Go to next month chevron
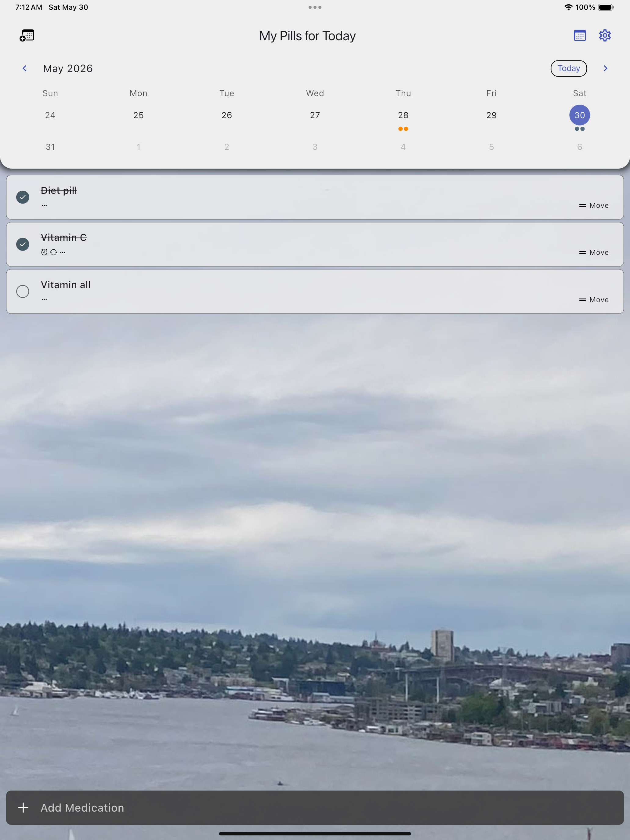The width and height of the screenshot is (630, 840). [x=605, y=68]
